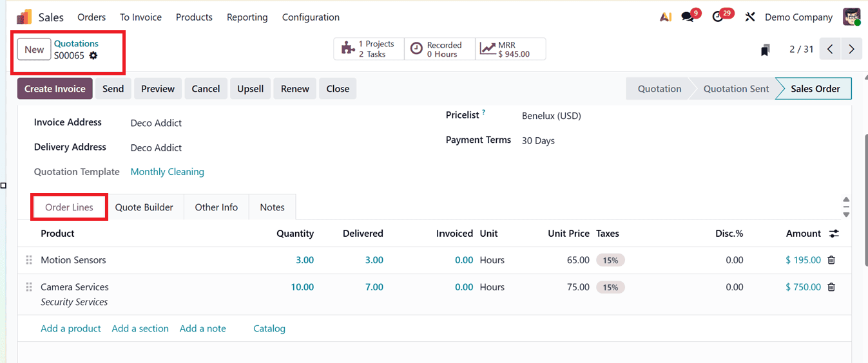
Task: Open the optional columns adjust icon
Action: (x=834, y=234)
